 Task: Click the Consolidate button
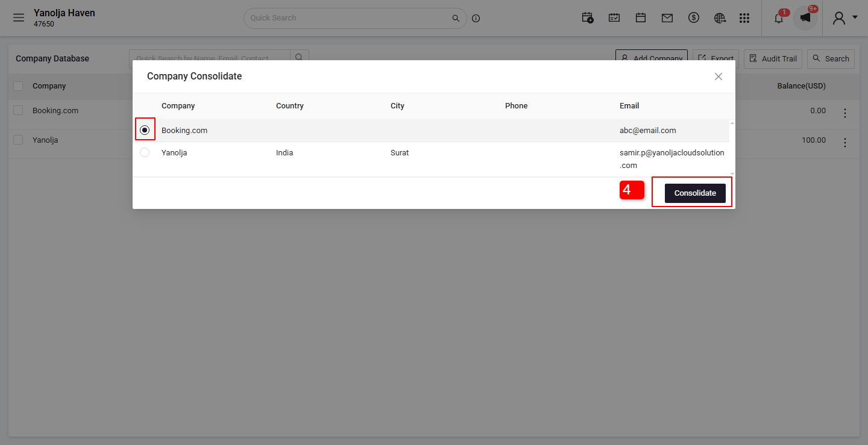click(x=695, y=193)
